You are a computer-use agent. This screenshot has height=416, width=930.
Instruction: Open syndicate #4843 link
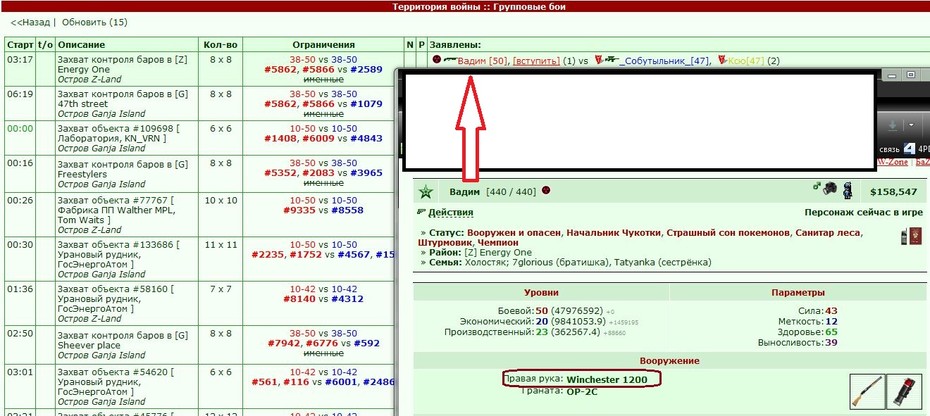(x=366, y=138)
